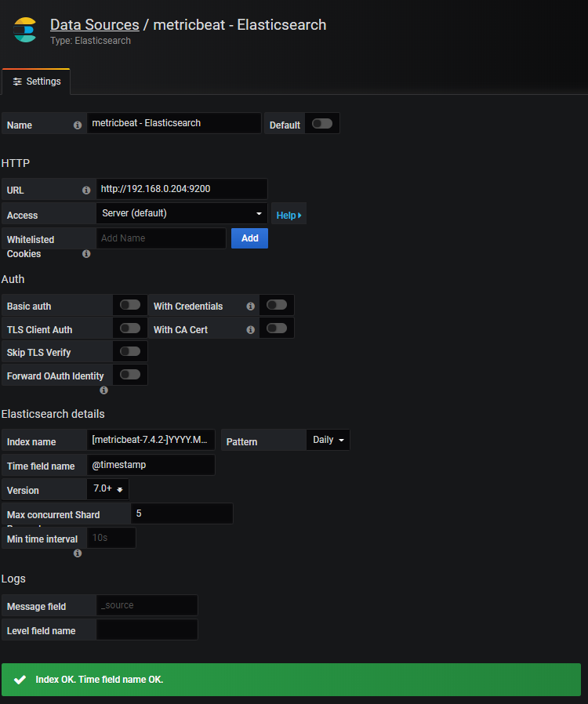Image resolution: width=588 pixels, height=704 pixels.
Task: Click the Add Name cookie field
Action: click(162, 238)
